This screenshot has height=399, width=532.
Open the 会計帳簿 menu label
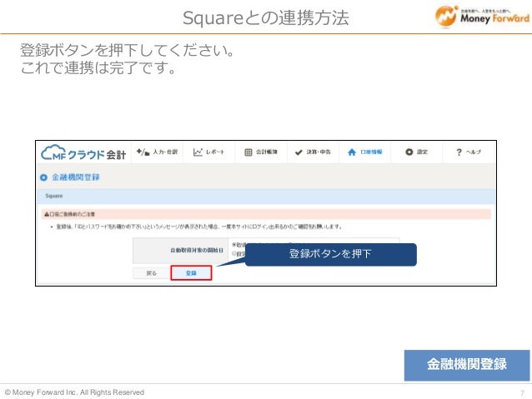click(267, 152)
